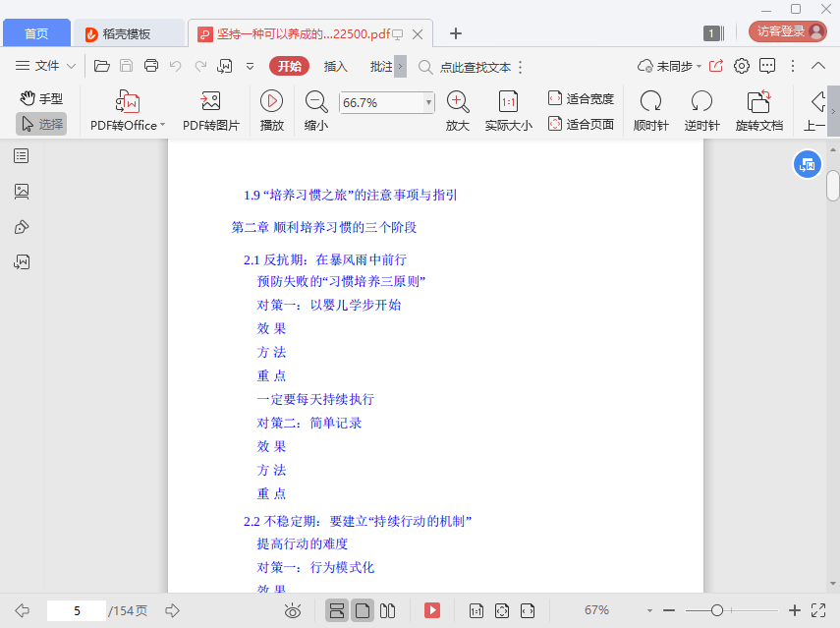Expand the 66.7% zoom dropdown

428,102
